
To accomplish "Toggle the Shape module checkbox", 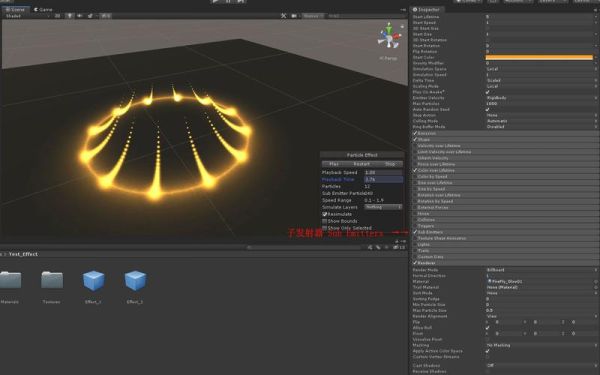I will pyautogui.click(x=415, y=140).
